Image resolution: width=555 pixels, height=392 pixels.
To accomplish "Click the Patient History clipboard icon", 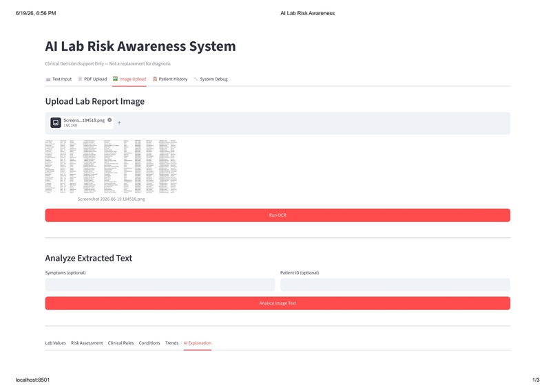I will pyautogui.click(x=155, y=79).
